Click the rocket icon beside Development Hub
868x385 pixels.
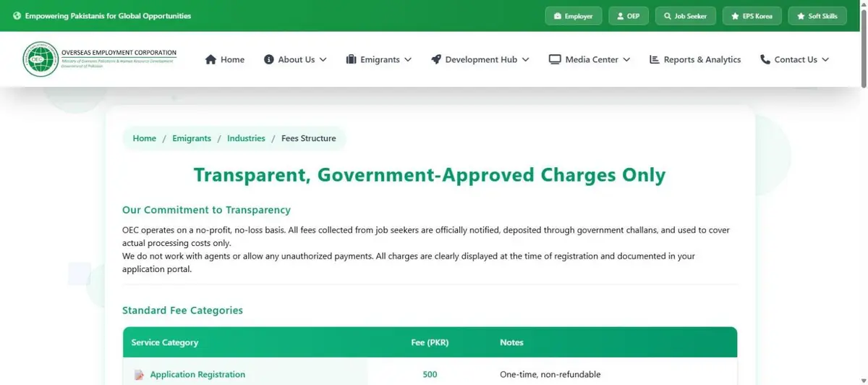pos(436,59)
